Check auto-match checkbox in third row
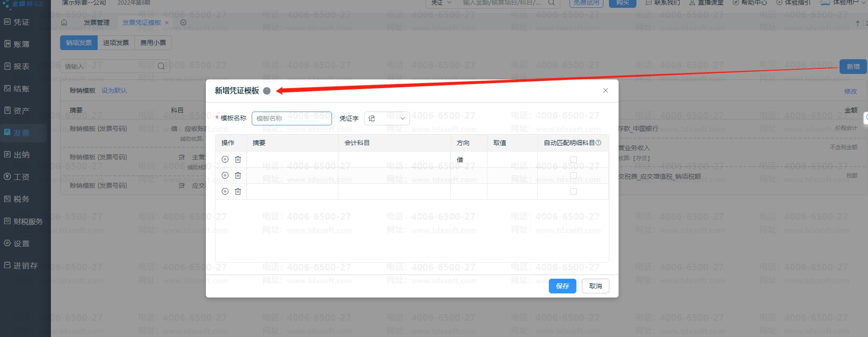The height and width of the screenshot is (337, 868). click(x=573, y=191)
